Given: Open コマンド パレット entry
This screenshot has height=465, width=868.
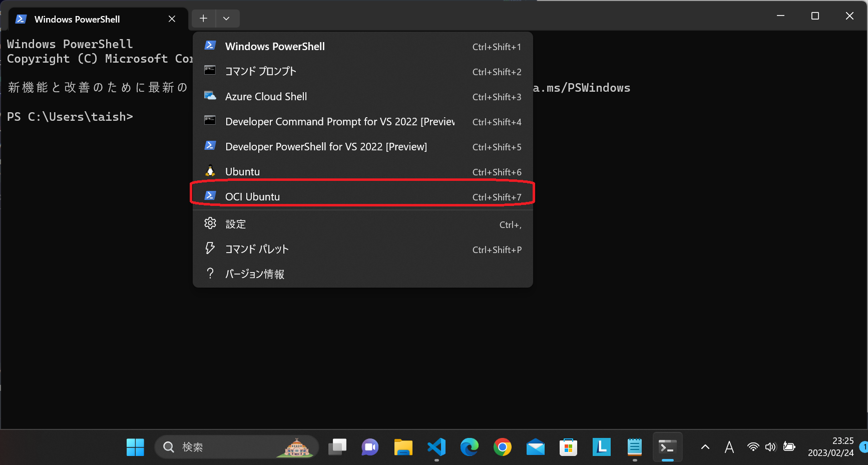Looking at the screenshot, I should pyautogui.click(x=362, y=249).
